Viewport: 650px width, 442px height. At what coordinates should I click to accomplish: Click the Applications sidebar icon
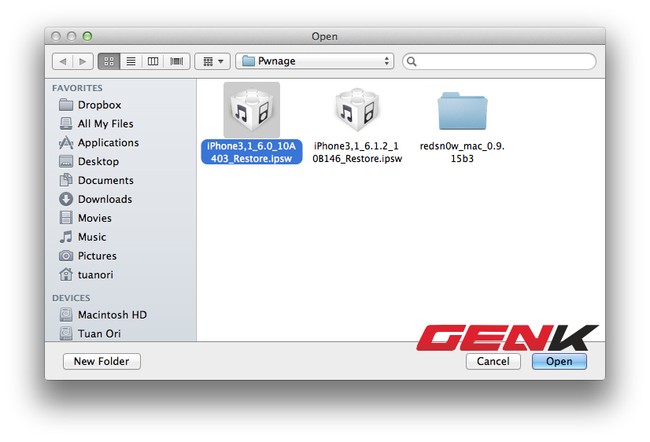pos(66,143)
